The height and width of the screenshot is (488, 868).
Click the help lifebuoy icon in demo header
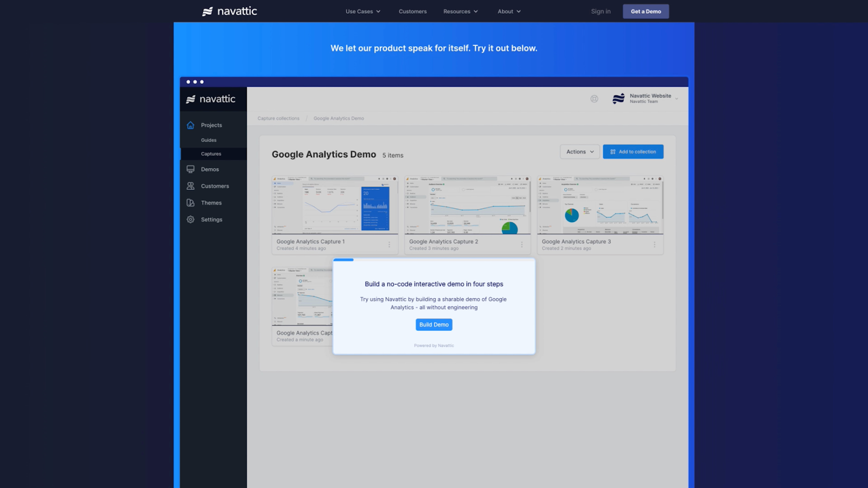tap(595, 99)
